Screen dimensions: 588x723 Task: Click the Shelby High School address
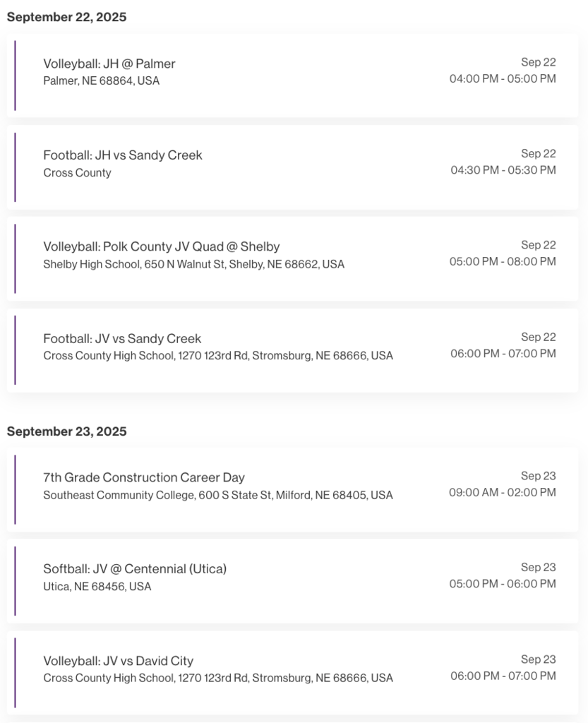click(193, 265)
